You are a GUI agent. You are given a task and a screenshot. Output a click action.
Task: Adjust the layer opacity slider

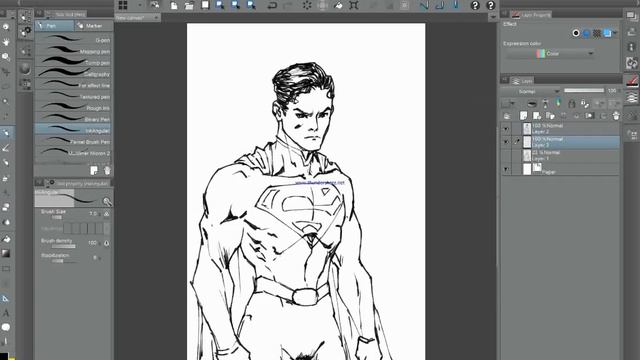(584, 91)
